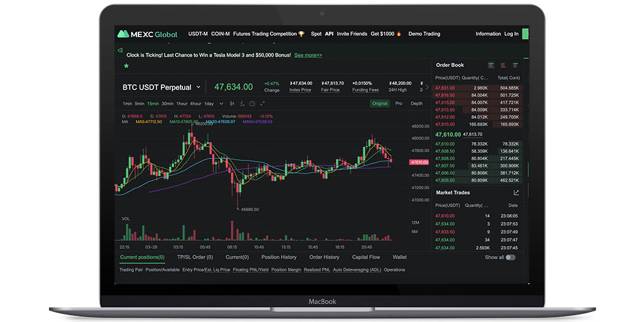Click the MEXC Global logo
The width and height of the screenshot is (644, 322).
point(147,34)
